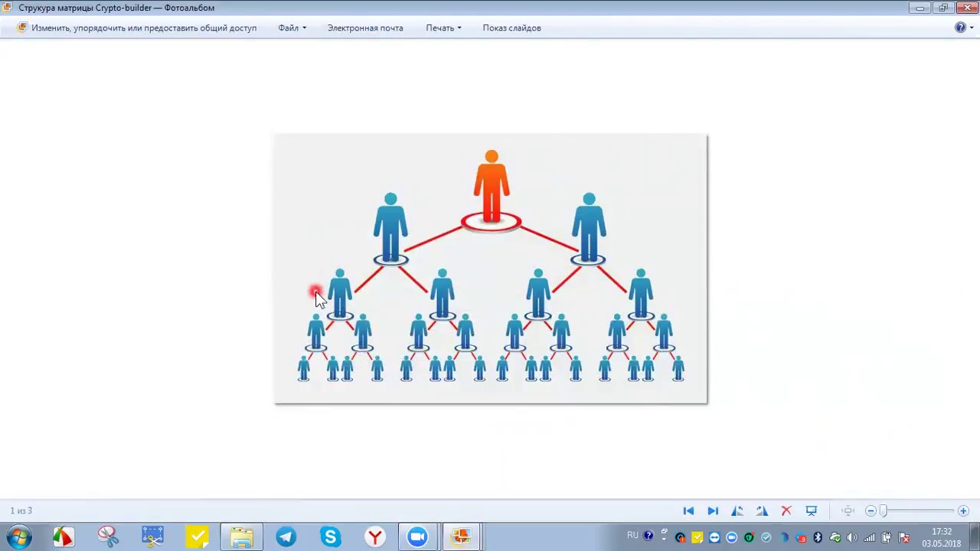Go to the previous photo
Viewport: 980px width, 551px height.
pos(688,510)
